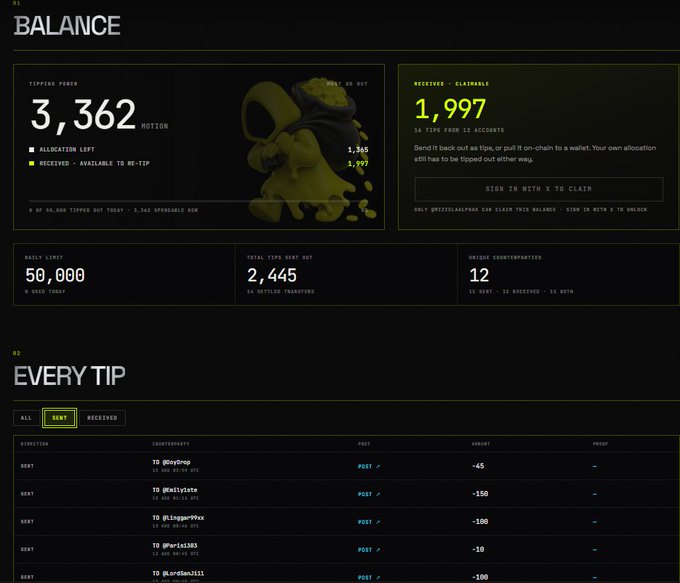
Task: Click the MOTION unit label
Action: pyautogui.click(x=154, y=126)
